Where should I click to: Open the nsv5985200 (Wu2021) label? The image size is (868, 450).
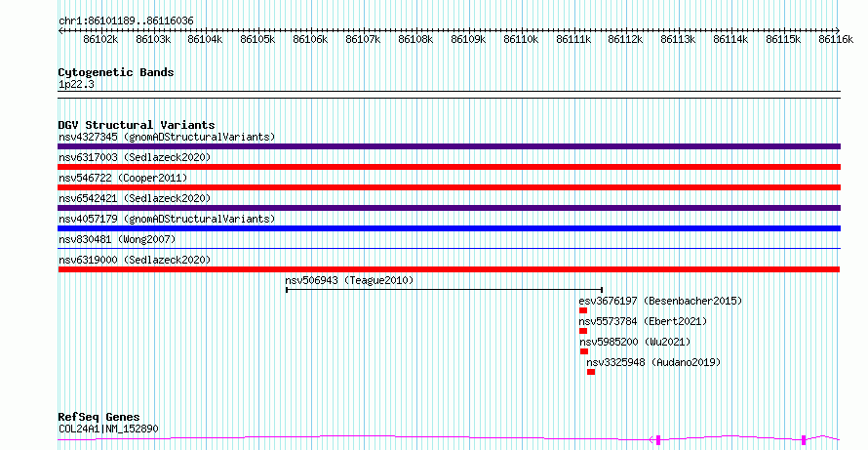click(x=636, y=342)
